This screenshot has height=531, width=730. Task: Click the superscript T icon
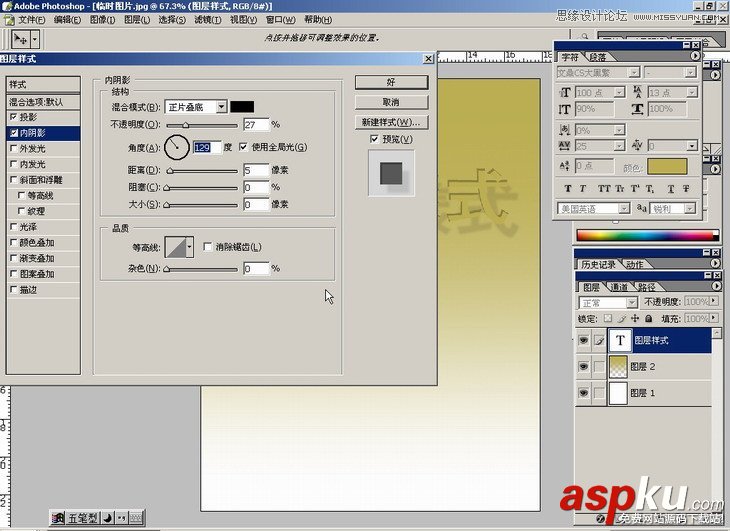pyautogui.click(x=635, y=188)
